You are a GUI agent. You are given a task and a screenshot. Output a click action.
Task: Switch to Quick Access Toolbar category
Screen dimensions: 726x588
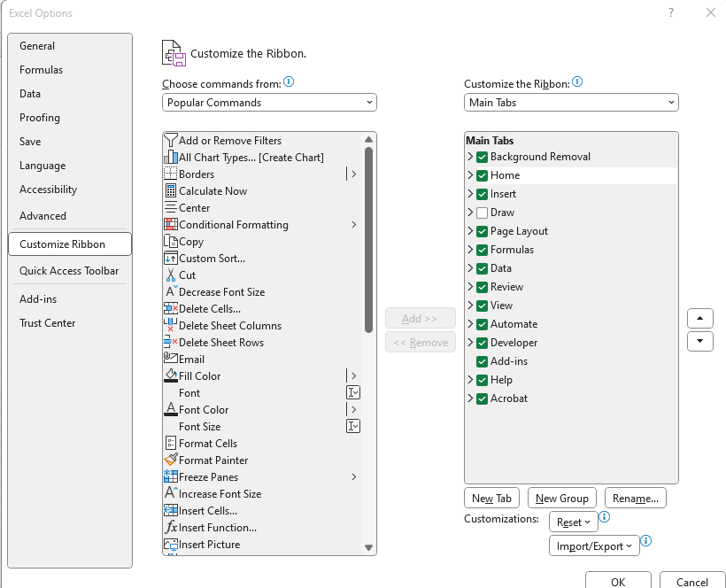pos(69,271)
